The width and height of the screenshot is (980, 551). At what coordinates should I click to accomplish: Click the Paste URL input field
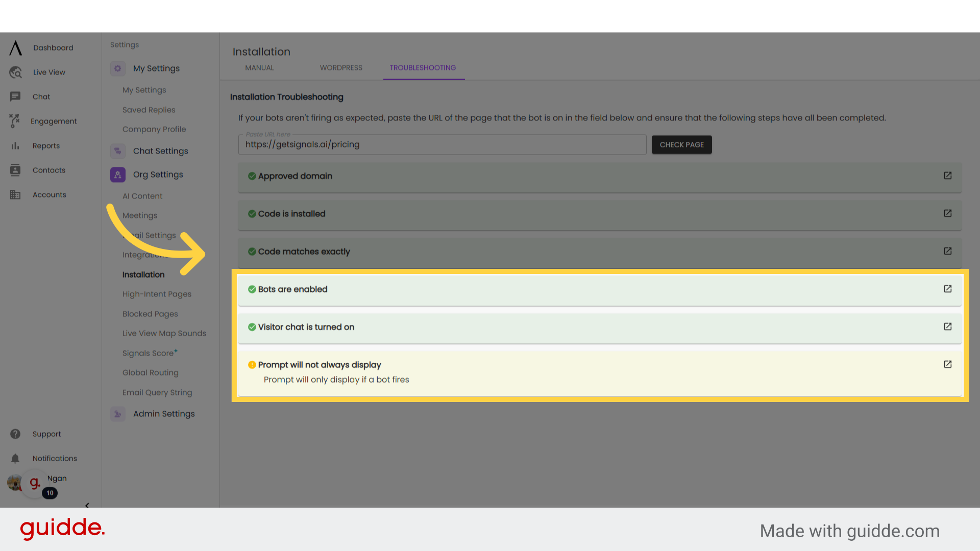pos(442,145)
